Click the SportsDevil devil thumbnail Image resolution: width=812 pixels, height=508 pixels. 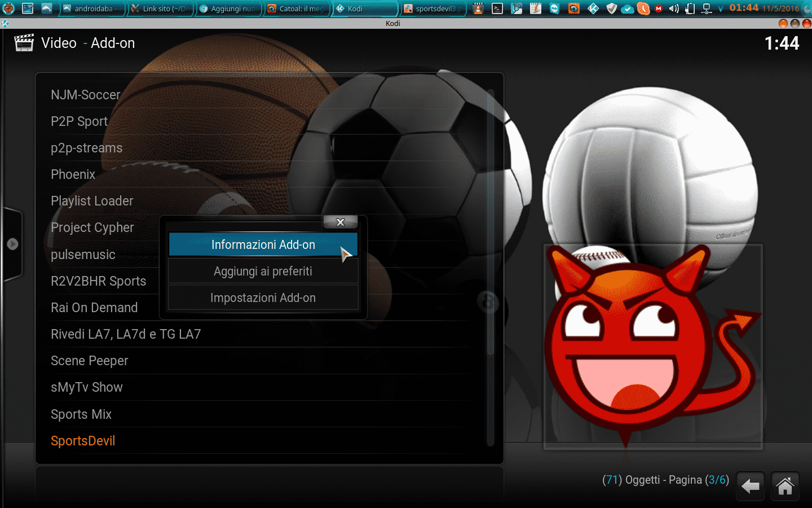pyautogui.click(x=653, y=347)
